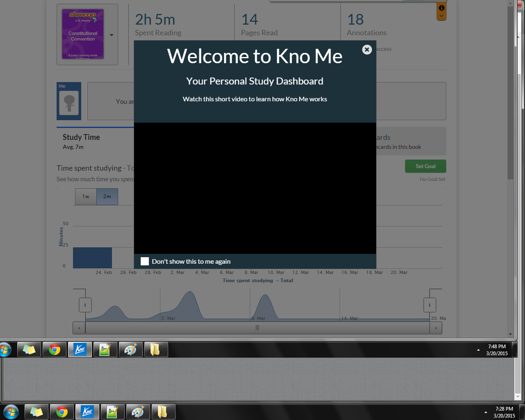Click the navigator scroll-left arrow
525x420 pixels.
[x=79, y=328]
